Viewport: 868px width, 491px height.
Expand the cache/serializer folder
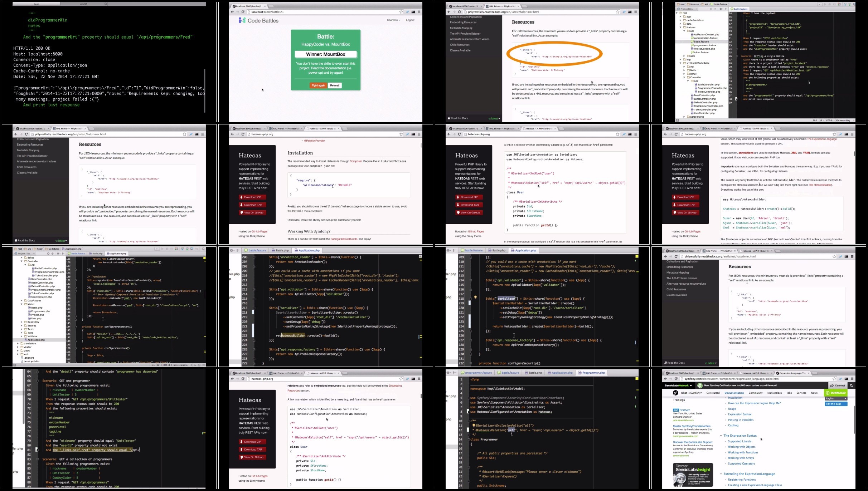(681, 20)
